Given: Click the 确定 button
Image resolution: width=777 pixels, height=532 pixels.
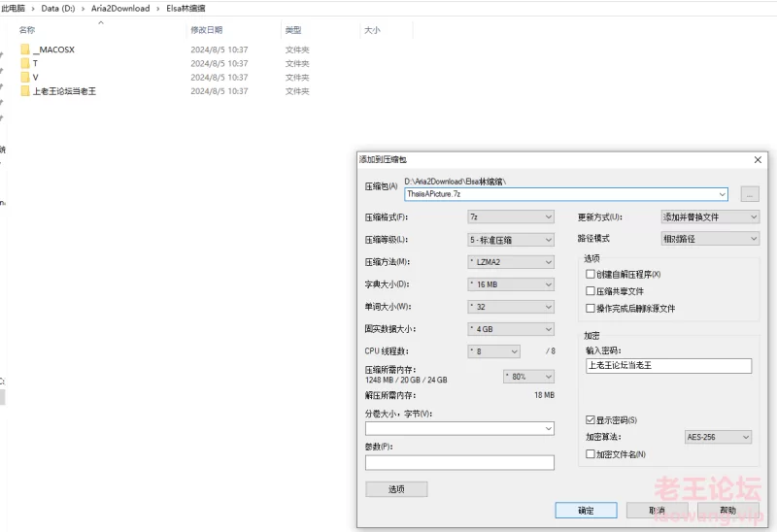Looking at the screenshot, I should click(587, 511).
